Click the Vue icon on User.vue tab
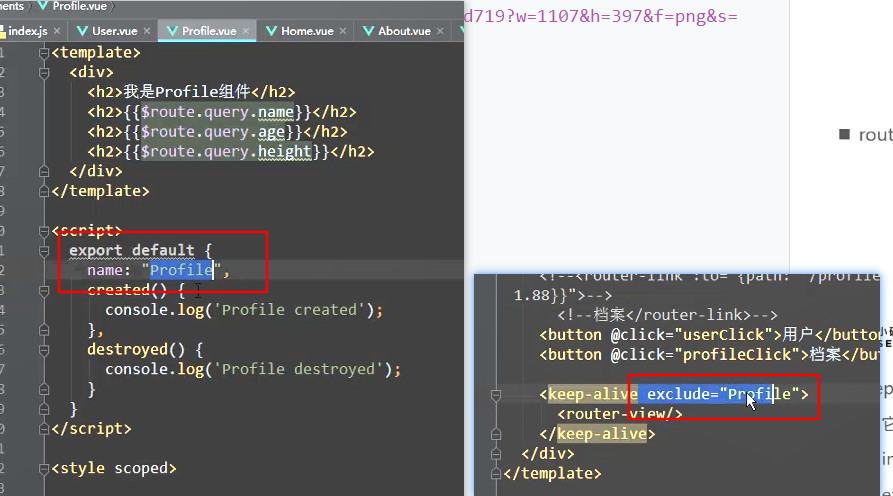The image size is (893, 496). pos(82,31)
